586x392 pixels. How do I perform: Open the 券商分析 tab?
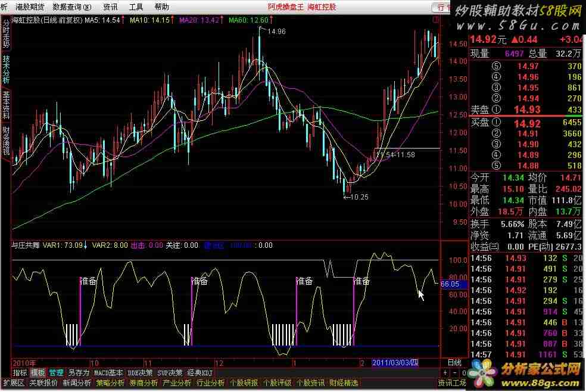[x=144, y=382]
